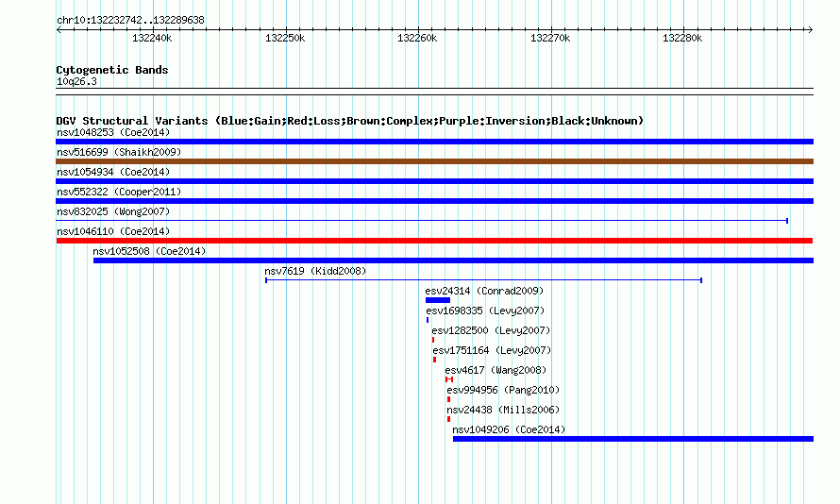Click the nsv1046110 (Coe2014) label

click(x=113, y=231)
